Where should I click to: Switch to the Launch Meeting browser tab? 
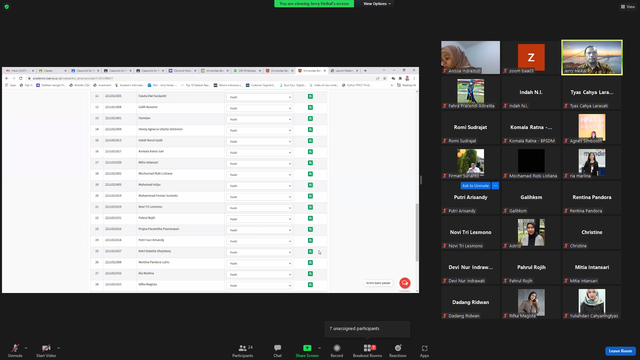pos(344,71)
